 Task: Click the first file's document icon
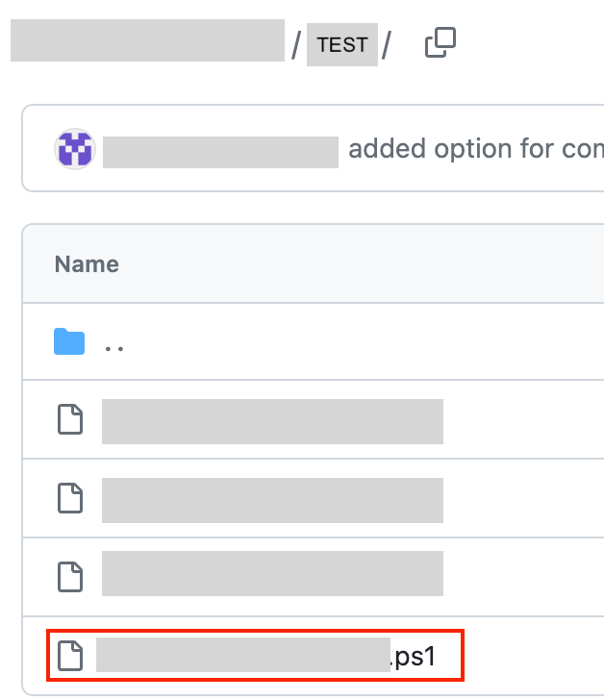click(x=70, y=420)
